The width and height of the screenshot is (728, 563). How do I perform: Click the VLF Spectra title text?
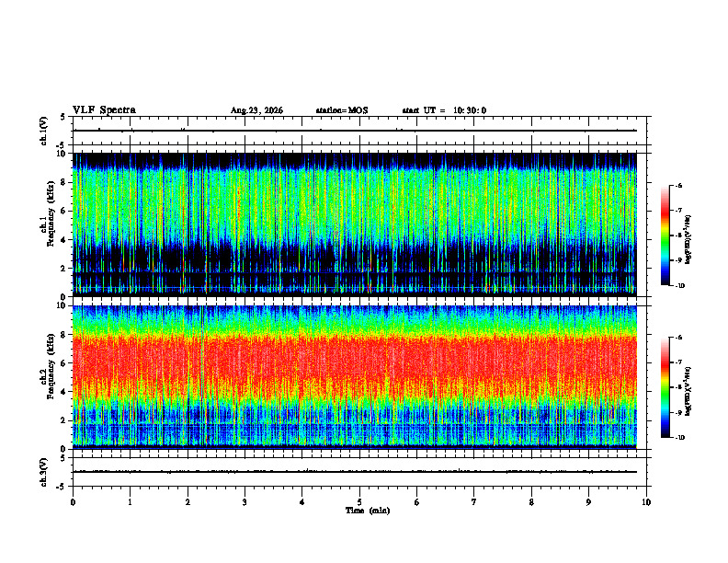[104, 110]
